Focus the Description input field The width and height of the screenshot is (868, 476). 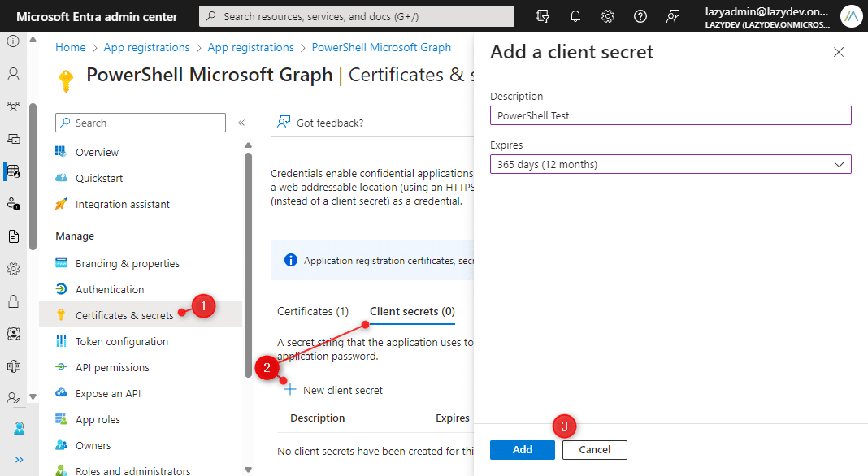click(671, 115)
